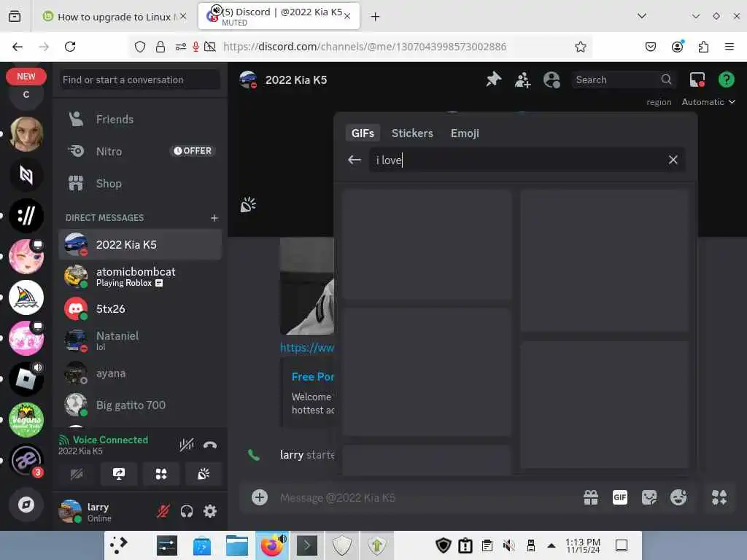Expand region Automatic dropdown
The image size is (747, 560).
click(x=708, y=102)
